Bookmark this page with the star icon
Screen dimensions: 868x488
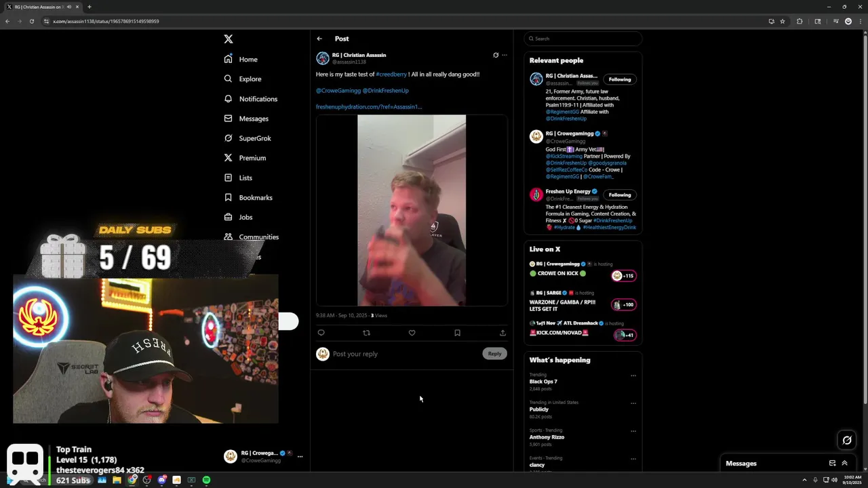(x=783, y=21)
